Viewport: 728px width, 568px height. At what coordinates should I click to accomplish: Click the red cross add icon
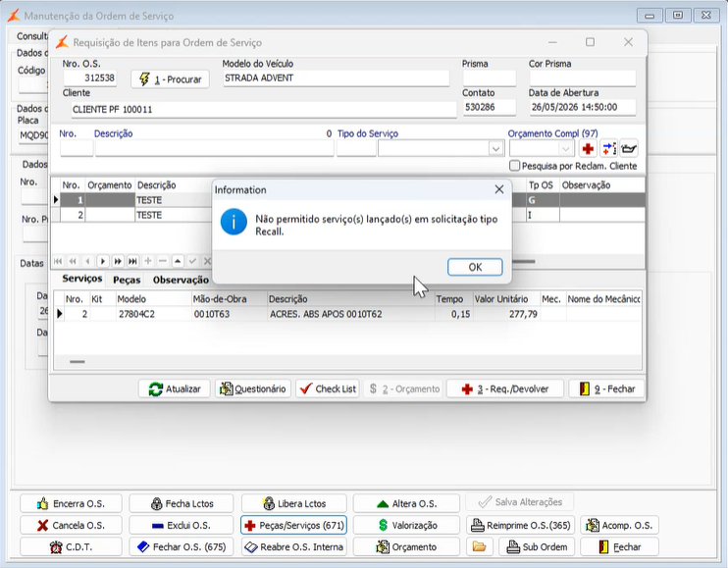pyautogui.click(x=588, y=149)
